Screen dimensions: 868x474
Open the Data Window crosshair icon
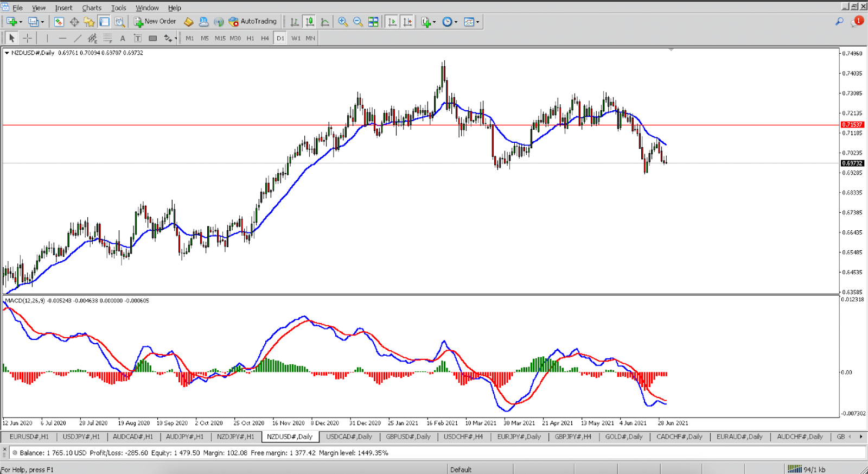pyautogui.click(x=74, y=22)
